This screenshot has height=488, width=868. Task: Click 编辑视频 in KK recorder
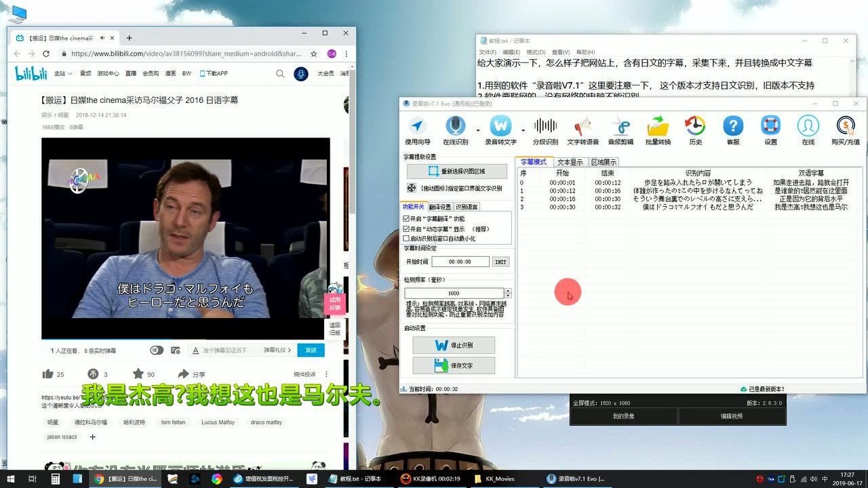point(732,416)
